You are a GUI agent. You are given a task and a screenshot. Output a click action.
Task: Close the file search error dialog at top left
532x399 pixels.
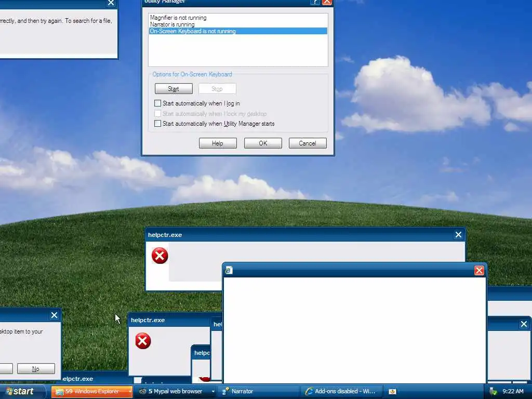[111, 3]
